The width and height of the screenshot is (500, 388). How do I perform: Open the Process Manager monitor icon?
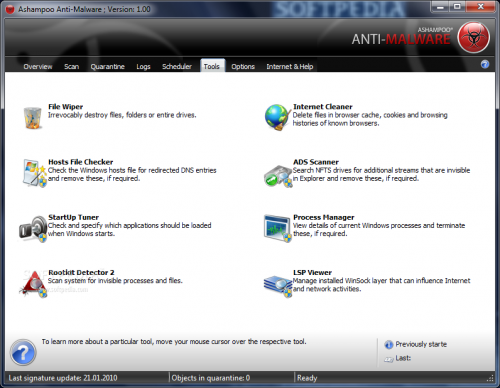tap(277, 228)
